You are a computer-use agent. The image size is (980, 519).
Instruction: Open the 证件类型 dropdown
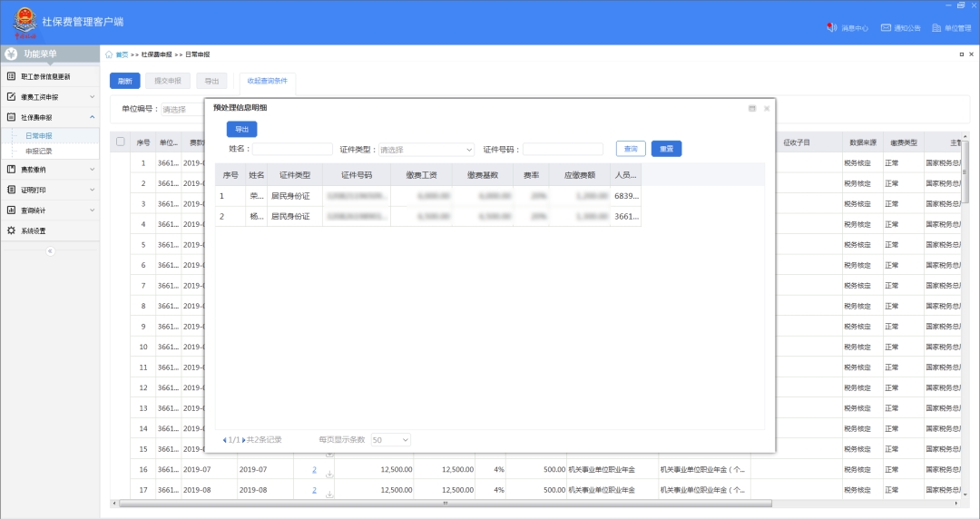point(426,150)
